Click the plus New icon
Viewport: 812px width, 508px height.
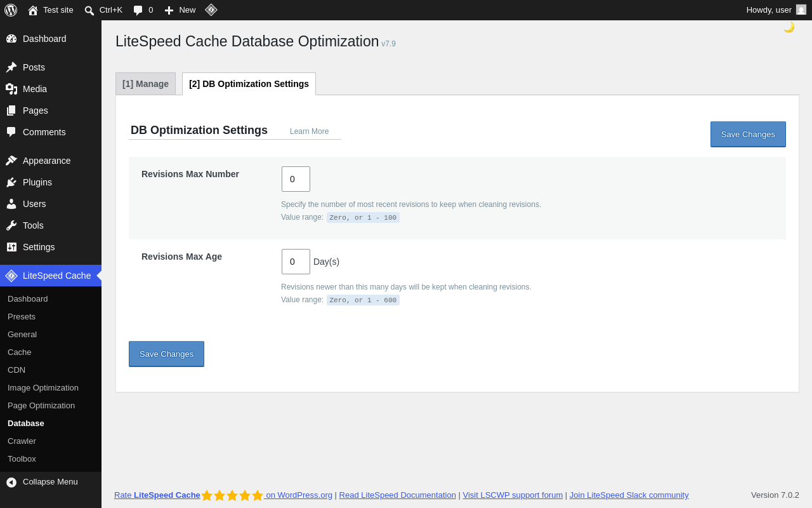pyautogui.click(x=169, y=10)
